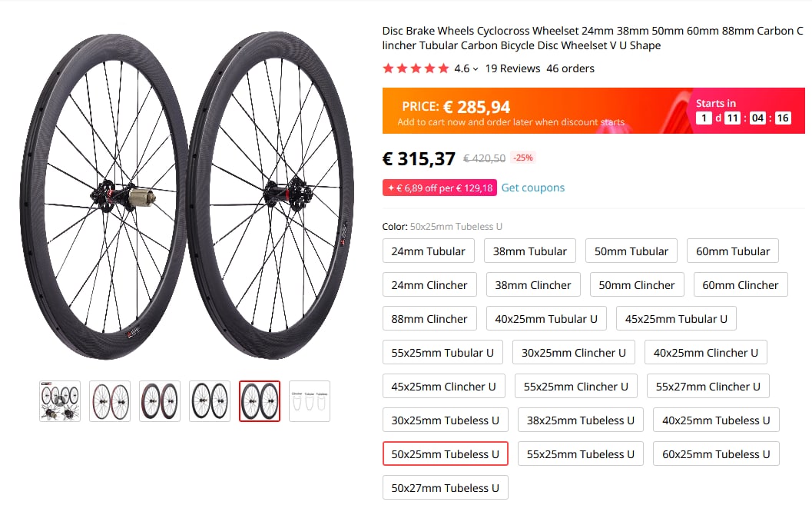Select the highlighted fifth wheelset thumbnail
Viewport: 812px width, 505px height.
[260, 401]
